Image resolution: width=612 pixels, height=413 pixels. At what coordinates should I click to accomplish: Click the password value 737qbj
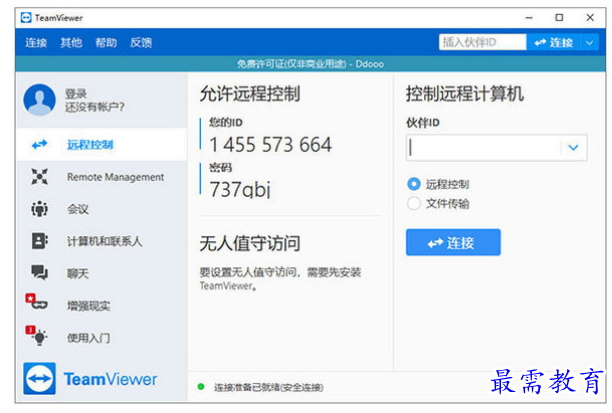[240, 189]
